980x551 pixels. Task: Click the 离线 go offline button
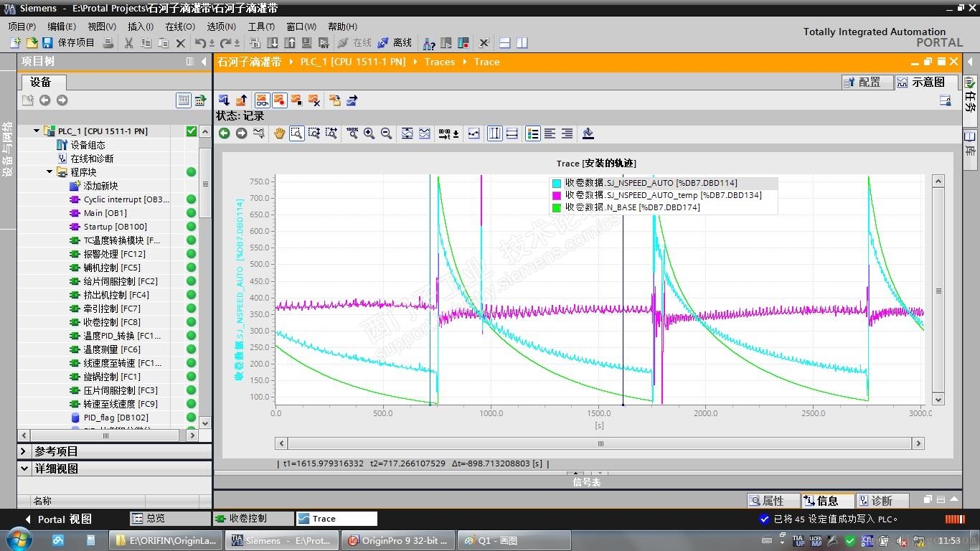[395, 43]
